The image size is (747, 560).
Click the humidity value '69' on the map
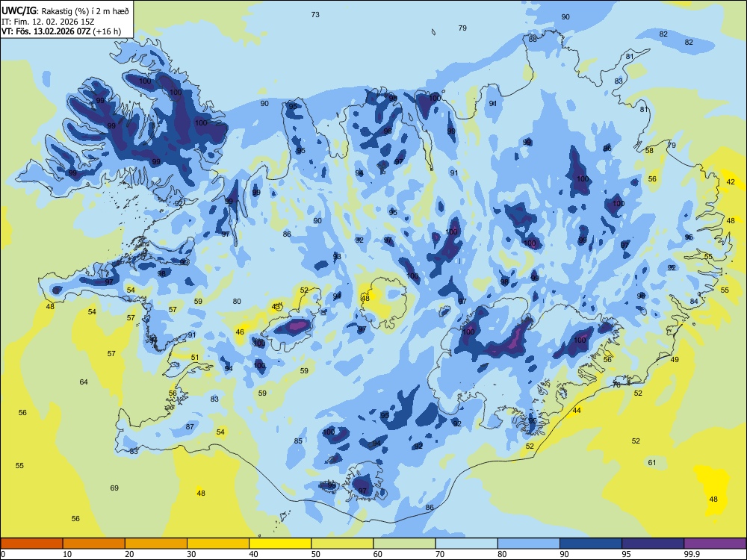114,488
